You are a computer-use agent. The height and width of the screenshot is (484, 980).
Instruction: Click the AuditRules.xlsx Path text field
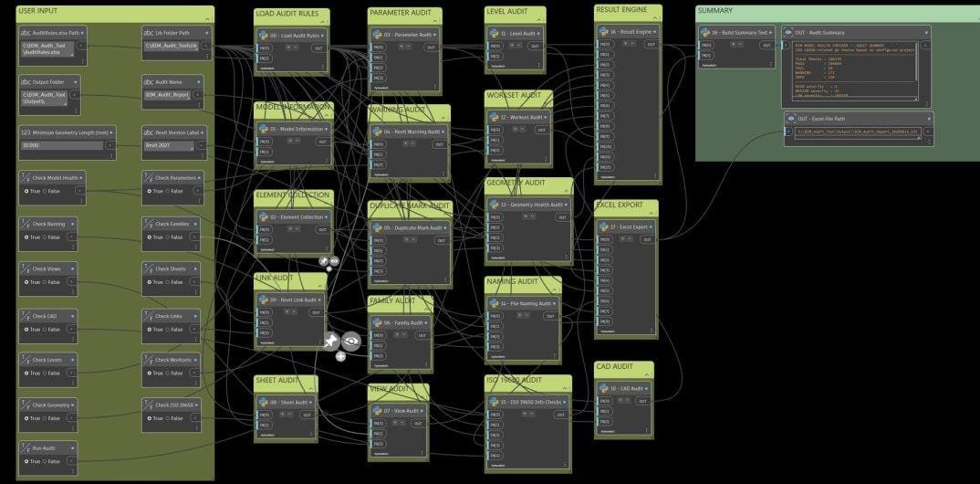(47, 48)
